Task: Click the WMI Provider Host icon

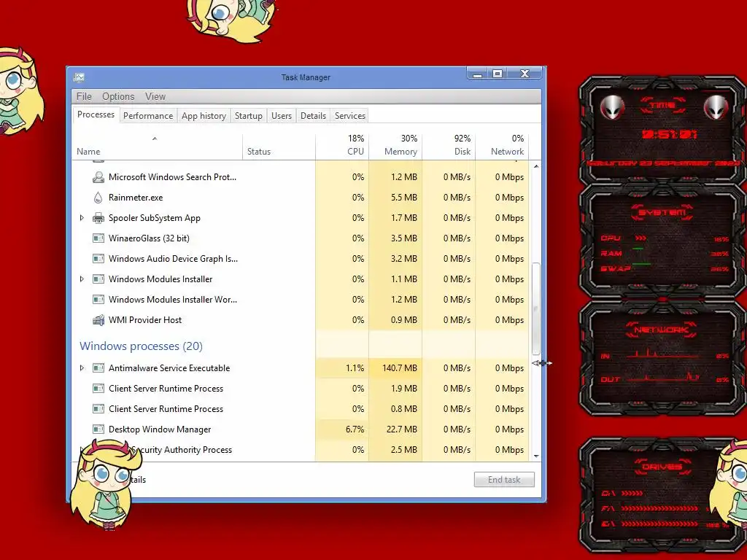Action: coord(98,320)
